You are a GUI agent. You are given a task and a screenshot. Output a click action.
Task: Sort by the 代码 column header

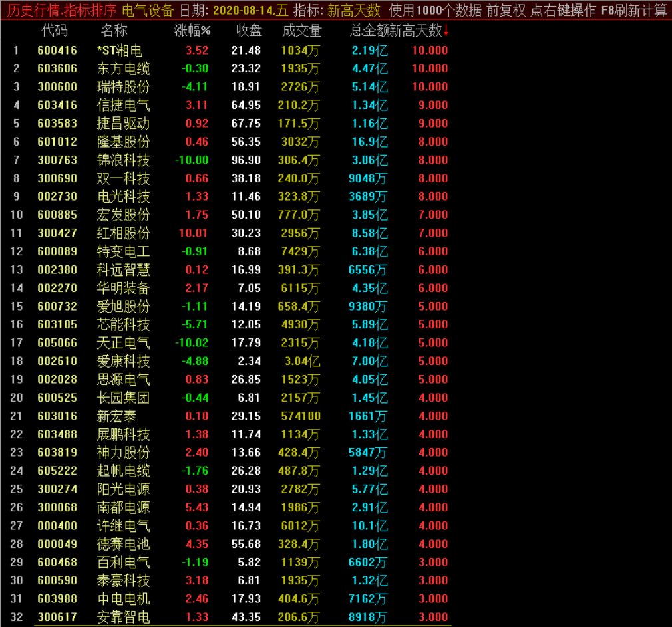tap(55, 31)
